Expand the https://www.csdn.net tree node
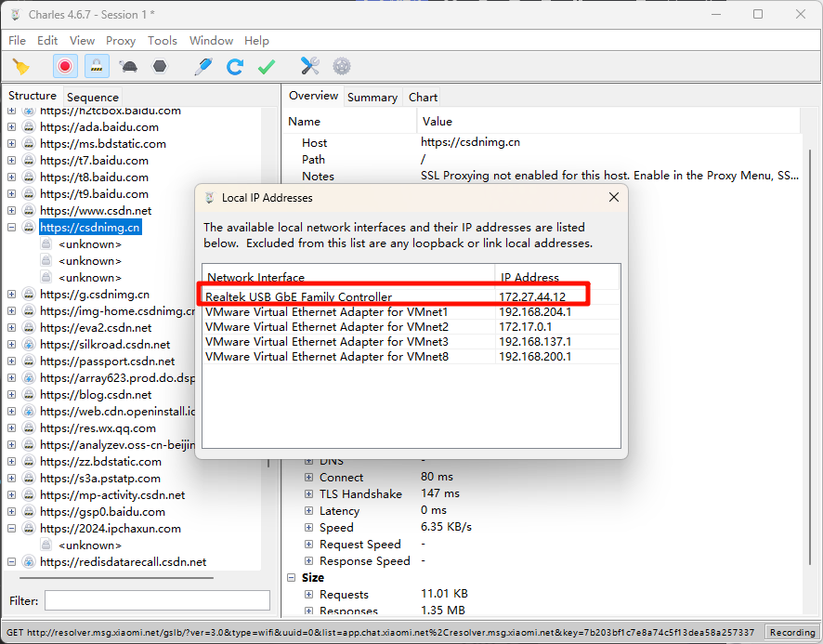This screenshot has height=644, width=823. 12,211
